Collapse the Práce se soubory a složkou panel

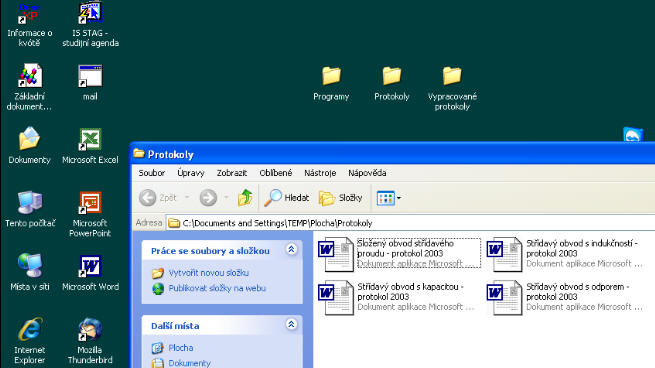point(291,250)
